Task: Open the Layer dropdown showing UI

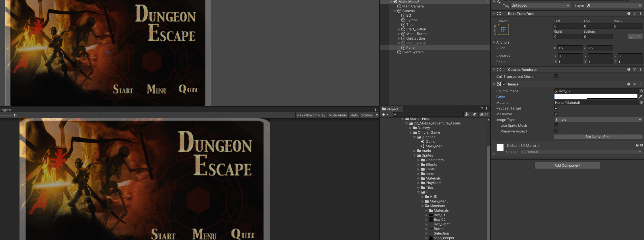Action: tap(614, 5)
